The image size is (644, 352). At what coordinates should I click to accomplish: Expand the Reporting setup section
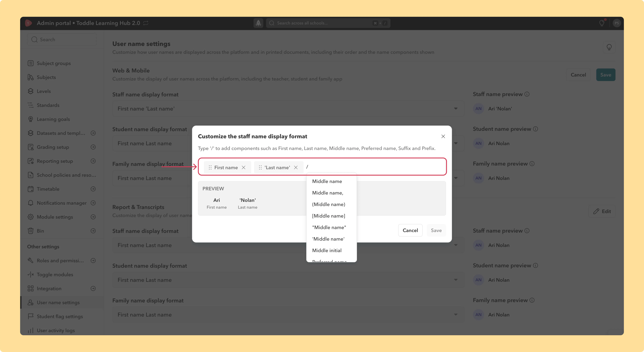pos(93,161)
